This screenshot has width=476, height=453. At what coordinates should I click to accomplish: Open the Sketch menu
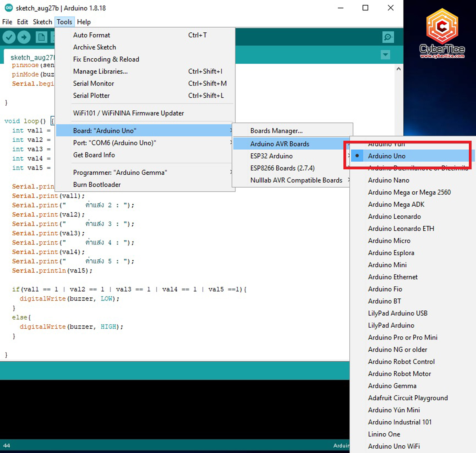pyautogui.click(x=43, y=22)
